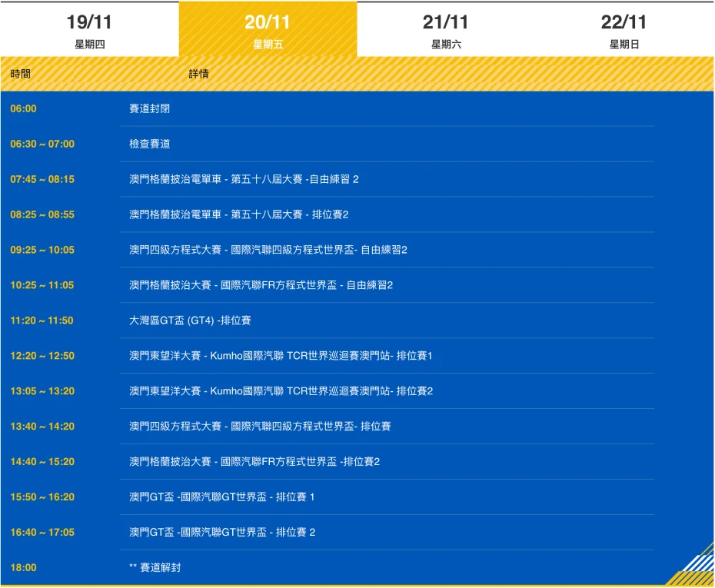Click the 賽道封閉 event text

[150, 108]
